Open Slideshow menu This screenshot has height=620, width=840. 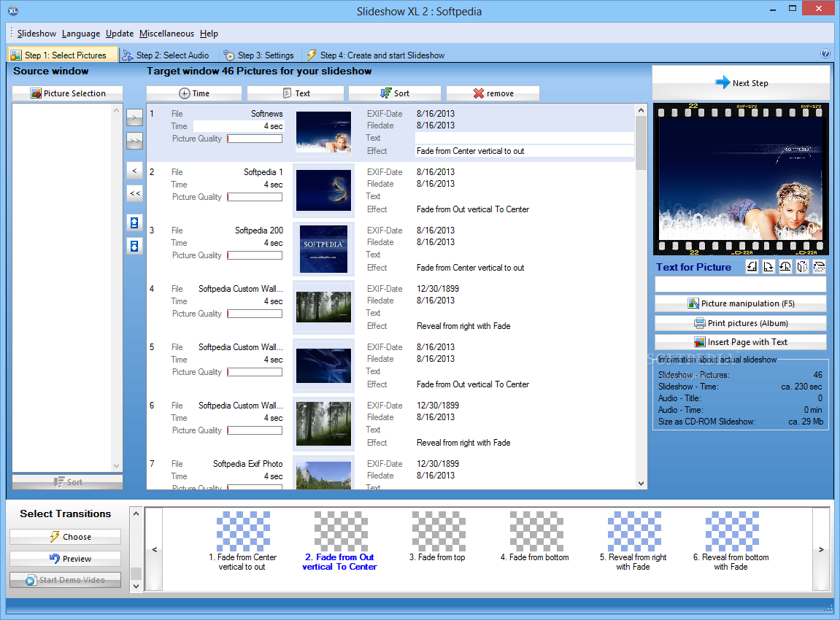[x=36, y=34]
